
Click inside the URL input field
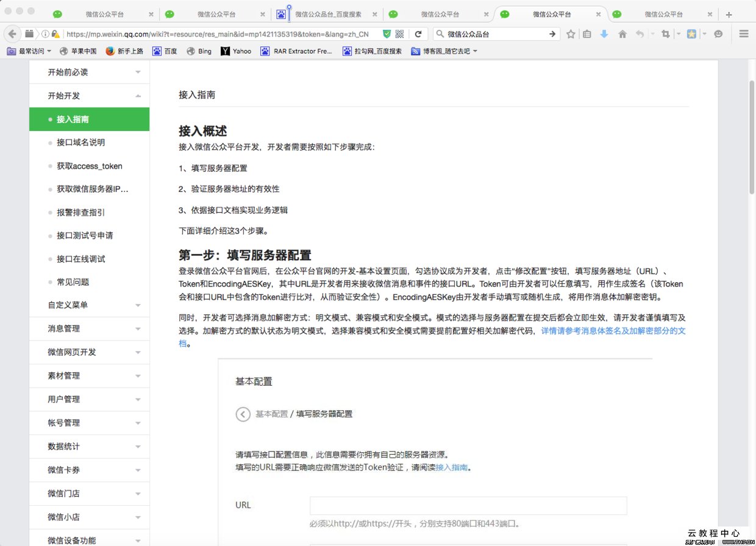pos(468,505)
